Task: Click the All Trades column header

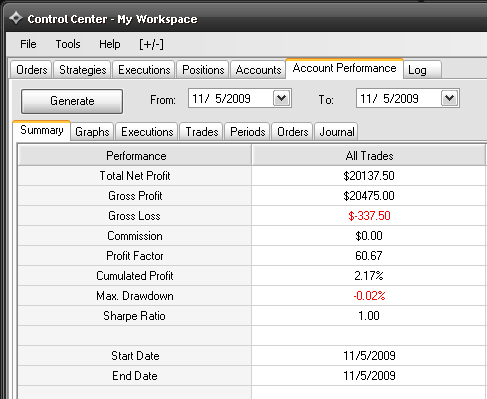Action: [x=369, y=156]
